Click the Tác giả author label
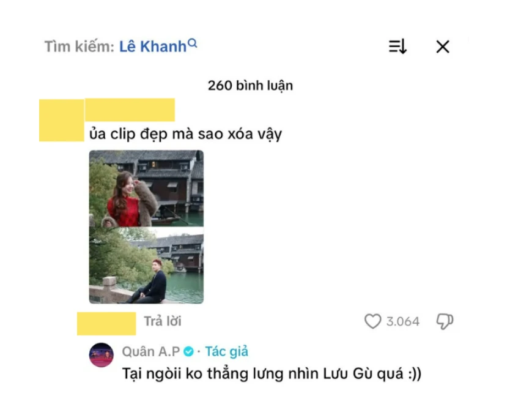 click(x=226, y=351)
